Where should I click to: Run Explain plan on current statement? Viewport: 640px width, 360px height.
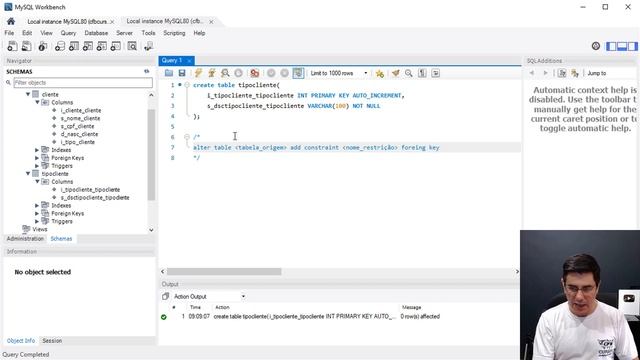pos(225,73)
